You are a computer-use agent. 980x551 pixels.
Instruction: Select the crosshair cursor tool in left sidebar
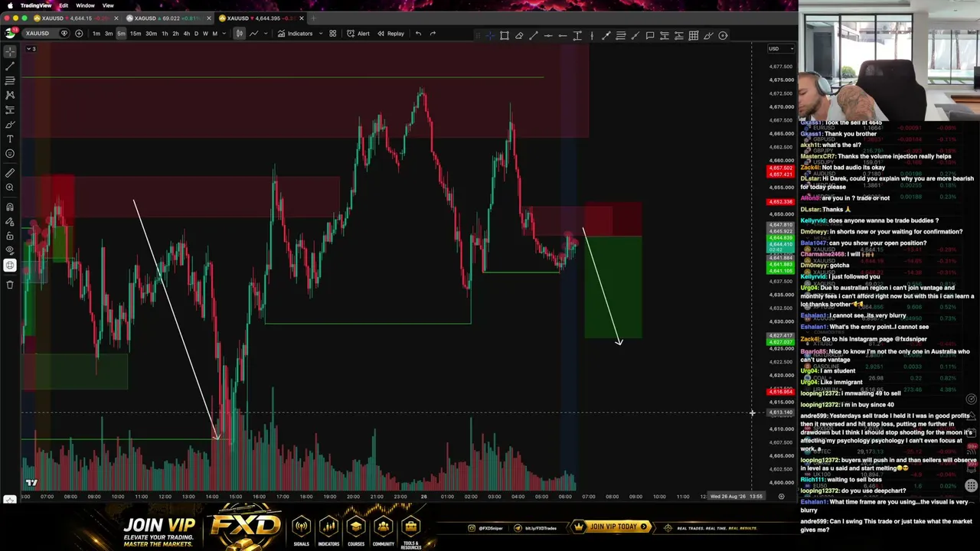[x=10, y=51]
